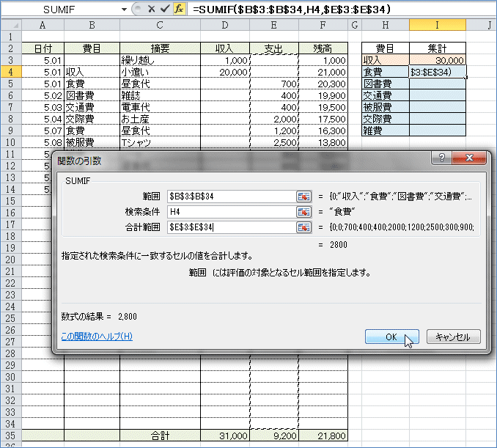Image resolution: width=497 pixels, height=448 pixels.
Task: Click the 検索条件 range selector icon
Action: [303, 212]
